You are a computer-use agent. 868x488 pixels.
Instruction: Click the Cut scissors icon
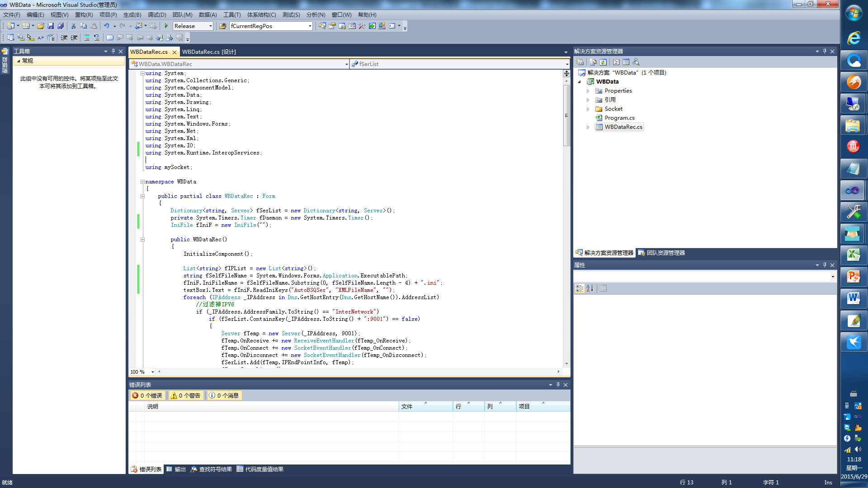[x=73, y=26]
